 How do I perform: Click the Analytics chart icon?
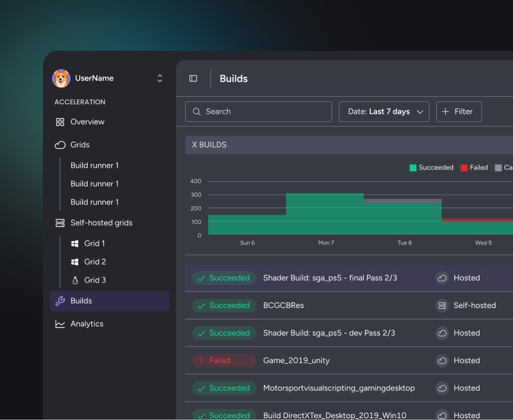tap(60, 324)
